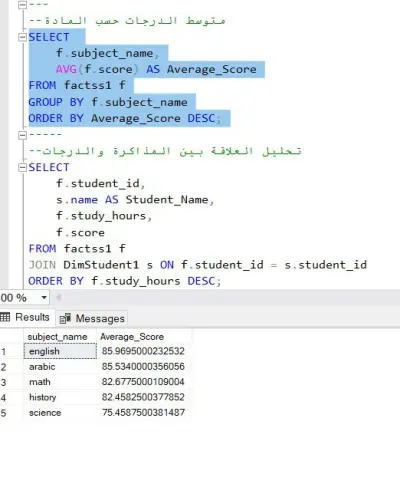Select the 'science' cell
The width and height of the screenshot is (400, 484).
click(60, 413)
